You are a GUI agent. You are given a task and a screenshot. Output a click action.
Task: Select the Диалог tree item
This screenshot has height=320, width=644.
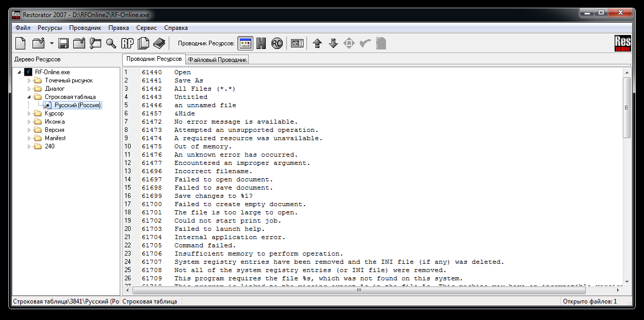pos(55,89)
